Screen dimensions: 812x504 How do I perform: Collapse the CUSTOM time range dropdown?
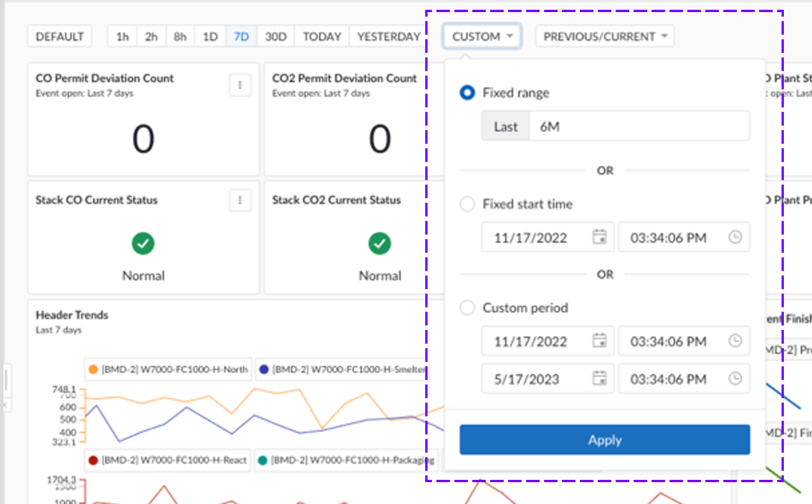482,36
